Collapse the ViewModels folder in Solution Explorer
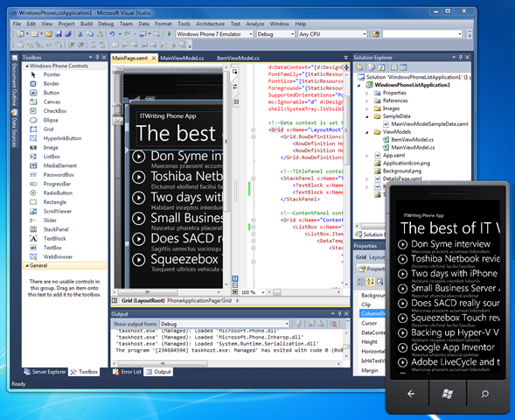The height and width of the screenshot is (420, 515). point(367,132)
